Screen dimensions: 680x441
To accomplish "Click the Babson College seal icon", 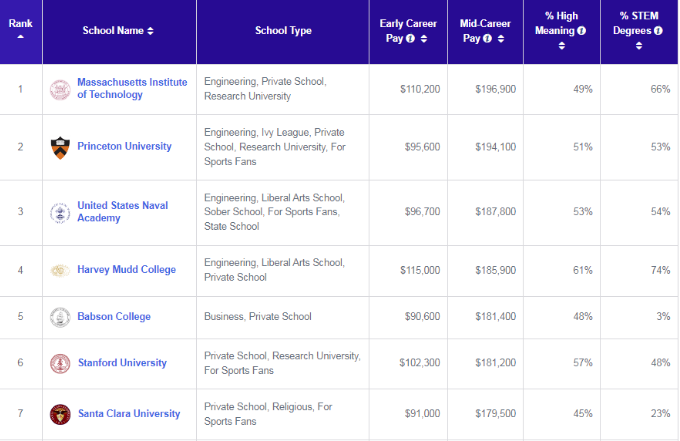I will [60, 317].
